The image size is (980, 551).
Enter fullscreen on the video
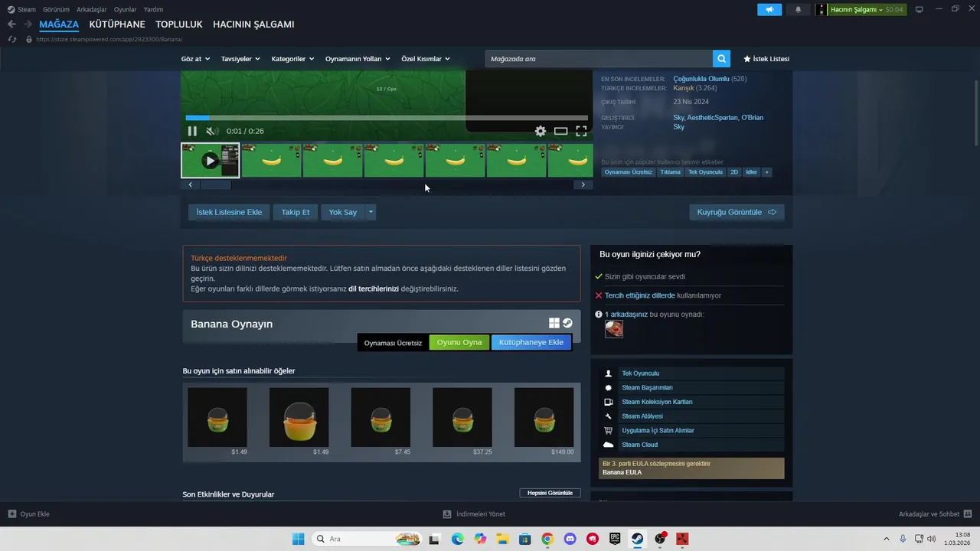click(581, 131)
